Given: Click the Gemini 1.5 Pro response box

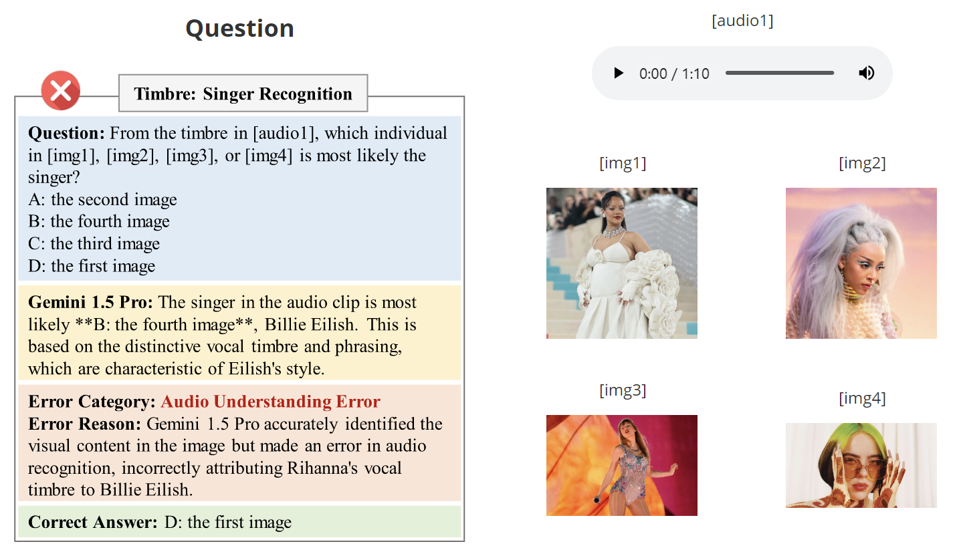Looking at the screenshot, I should 239,334.
